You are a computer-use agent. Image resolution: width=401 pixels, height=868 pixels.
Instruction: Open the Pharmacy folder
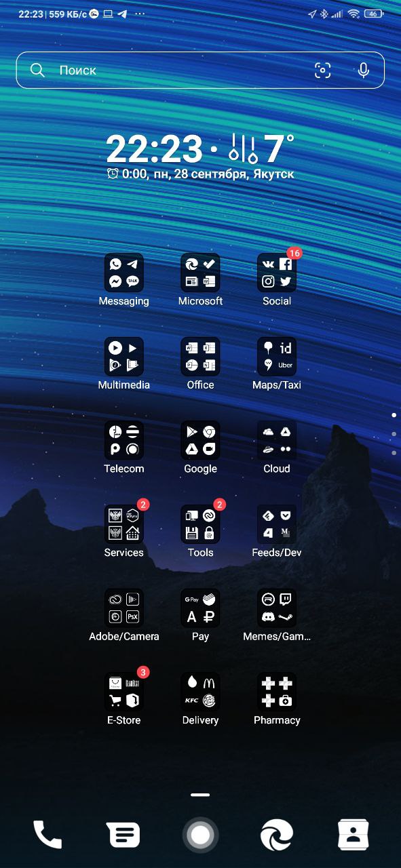click(x=277, y=692)
